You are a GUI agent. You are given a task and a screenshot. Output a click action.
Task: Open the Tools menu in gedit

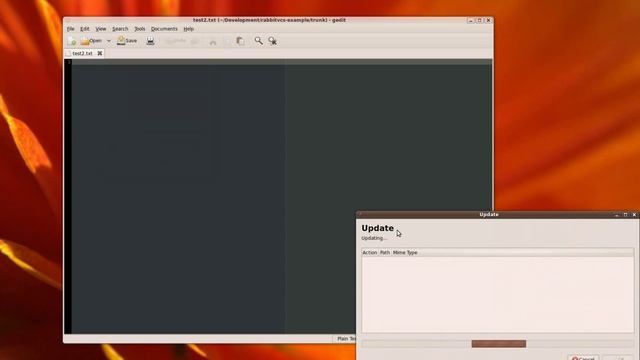tap(140, 29)
